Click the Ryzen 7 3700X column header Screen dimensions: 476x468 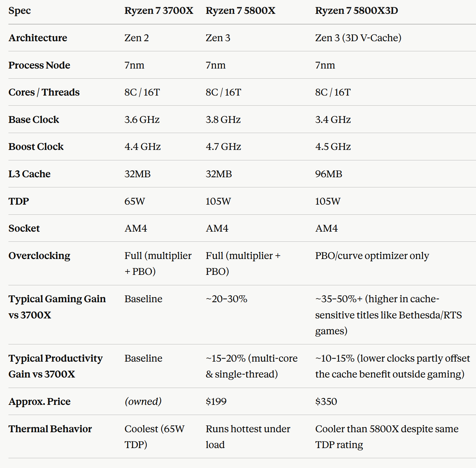click(x=159, y=11)
